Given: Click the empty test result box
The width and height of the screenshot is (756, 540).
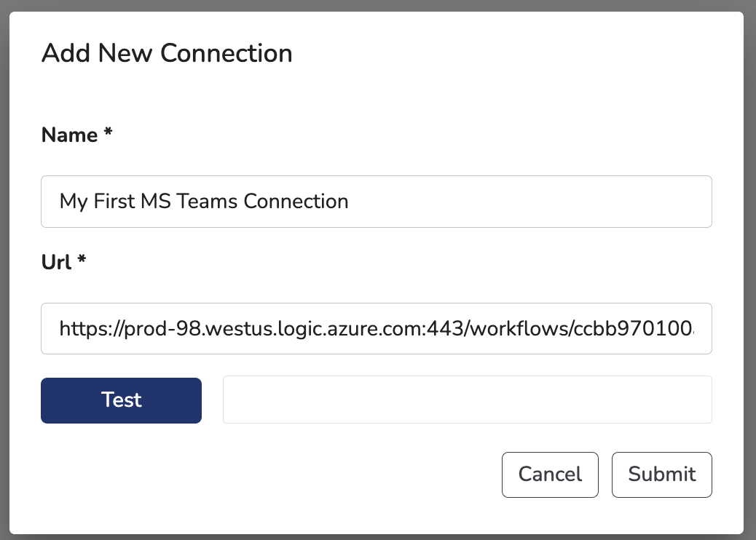Looking at the screenshot, I should coord(467,400).
